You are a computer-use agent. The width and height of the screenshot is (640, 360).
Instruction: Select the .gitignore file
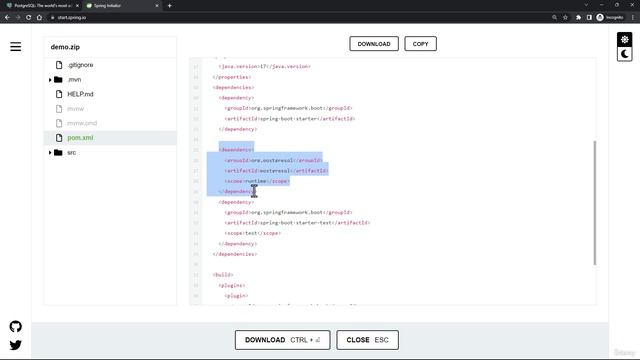(80, 65)
